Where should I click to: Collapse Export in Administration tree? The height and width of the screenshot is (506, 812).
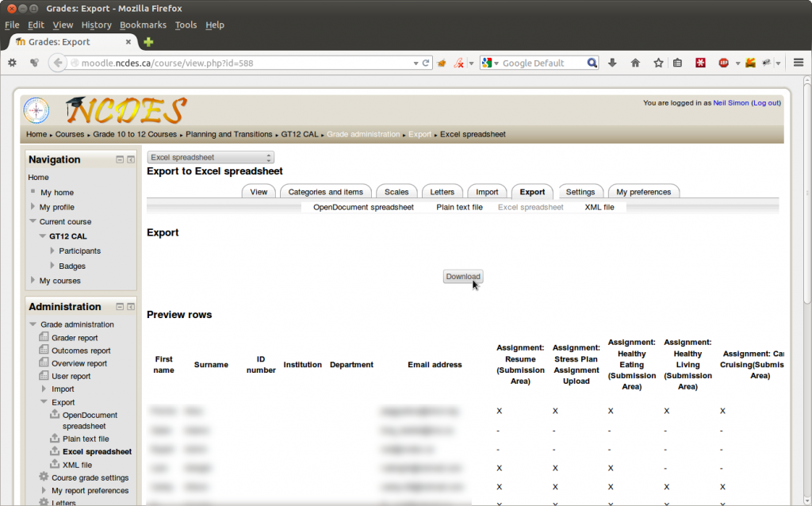click(x=44, y=402)
